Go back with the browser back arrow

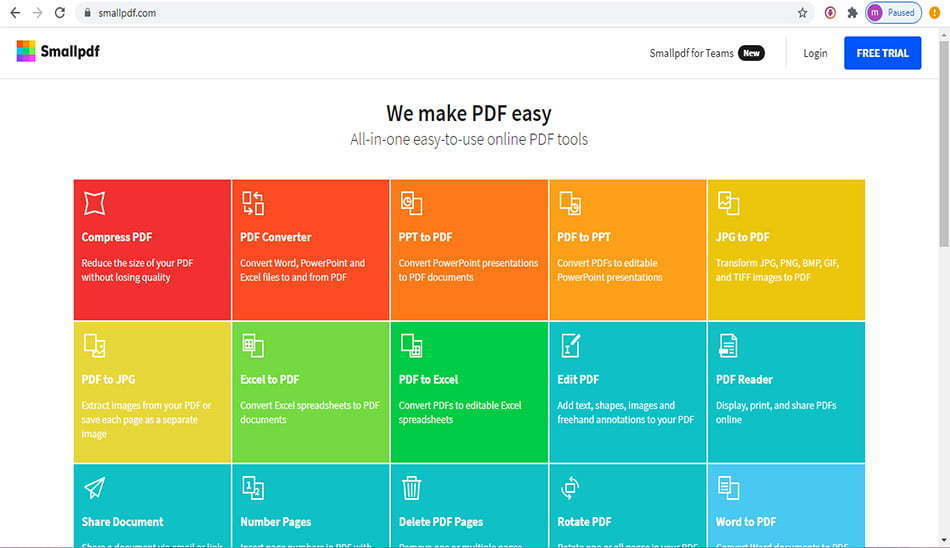point(15,13)
